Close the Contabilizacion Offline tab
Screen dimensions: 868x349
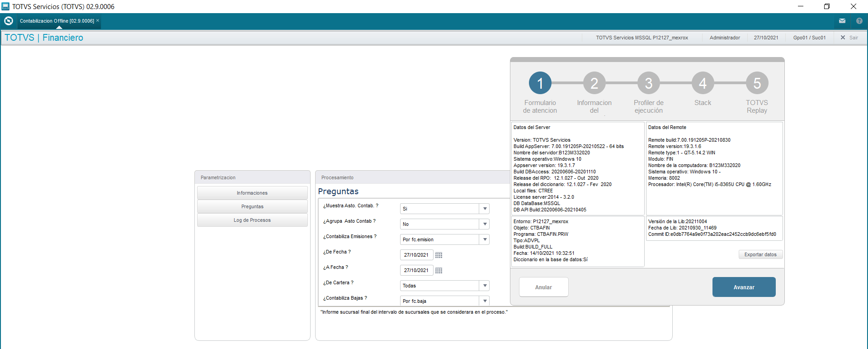click(98, 20)
